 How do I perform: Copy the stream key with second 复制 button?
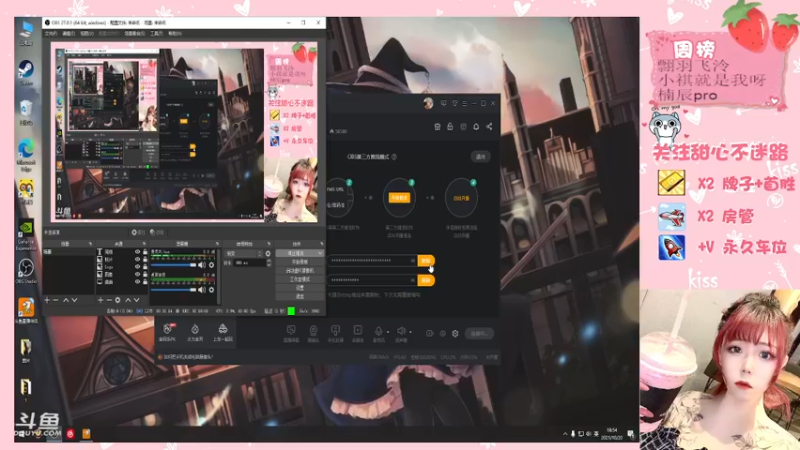coord(426,280)
